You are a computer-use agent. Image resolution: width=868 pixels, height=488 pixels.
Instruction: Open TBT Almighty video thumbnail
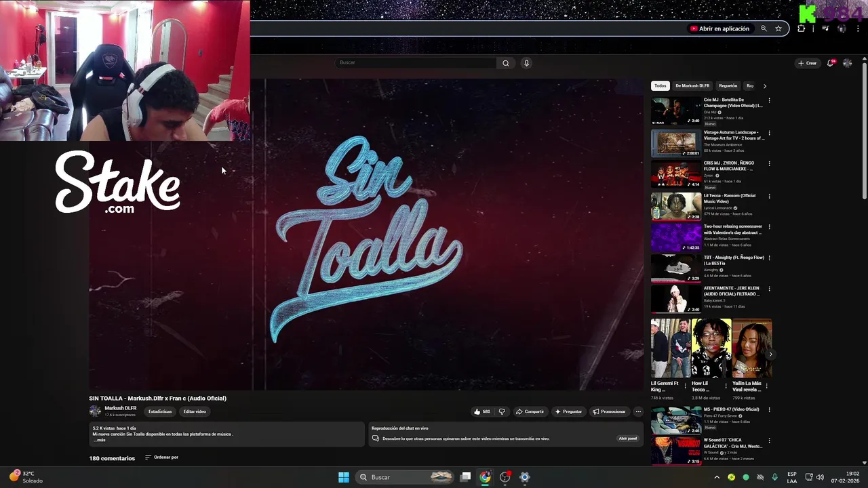pos(676,268)
